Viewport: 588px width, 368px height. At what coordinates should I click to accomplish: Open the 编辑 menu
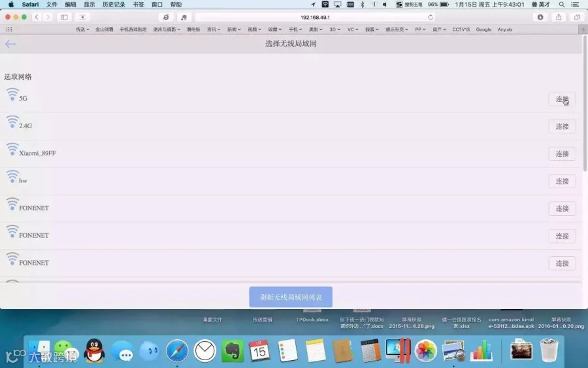tap(71, 5)
